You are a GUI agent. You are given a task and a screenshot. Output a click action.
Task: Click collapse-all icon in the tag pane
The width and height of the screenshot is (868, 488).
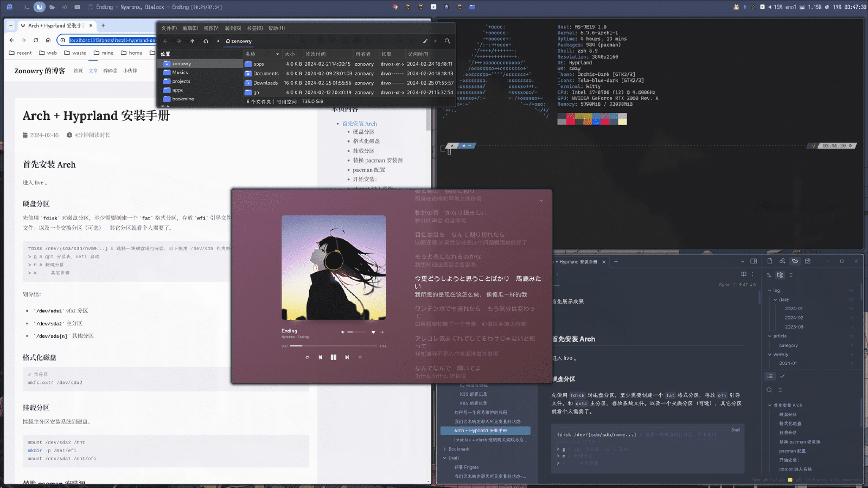791,275
